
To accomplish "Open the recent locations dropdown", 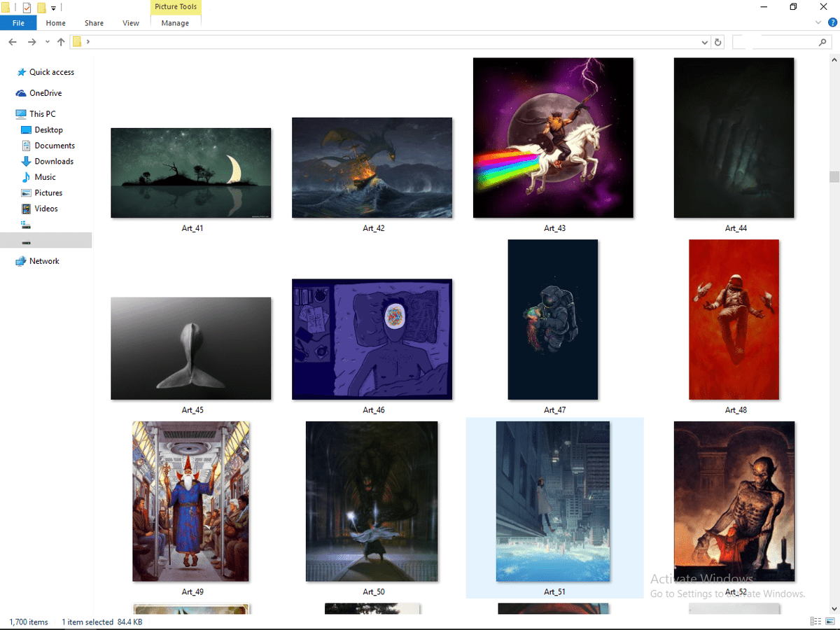I will click(48, 42).
